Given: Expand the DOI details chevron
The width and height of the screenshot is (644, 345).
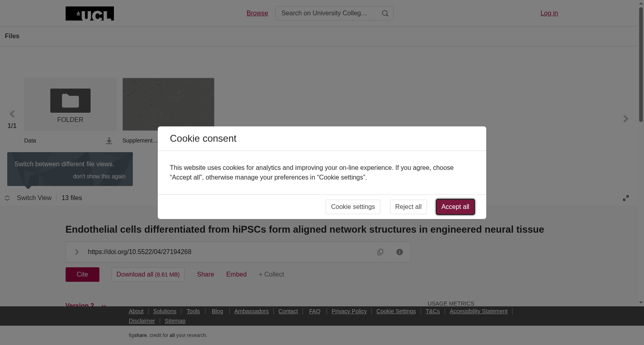Looking at the screenshot, I should [76, 252].
